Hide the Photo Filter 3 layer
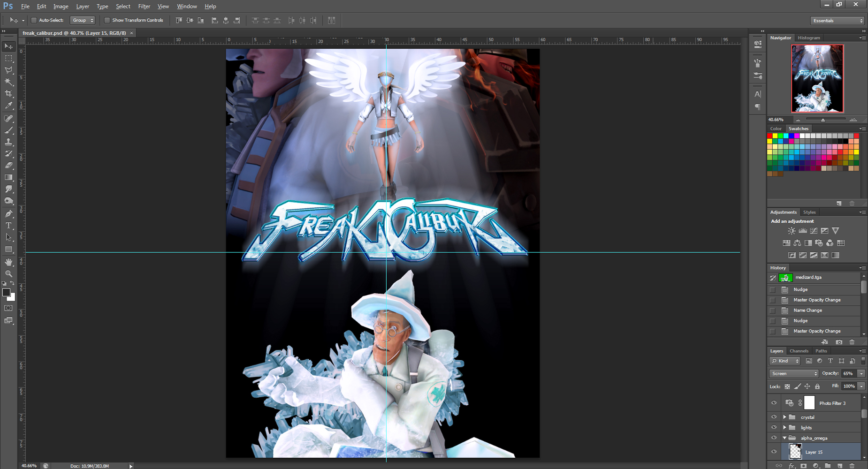 tap(774, 403)
